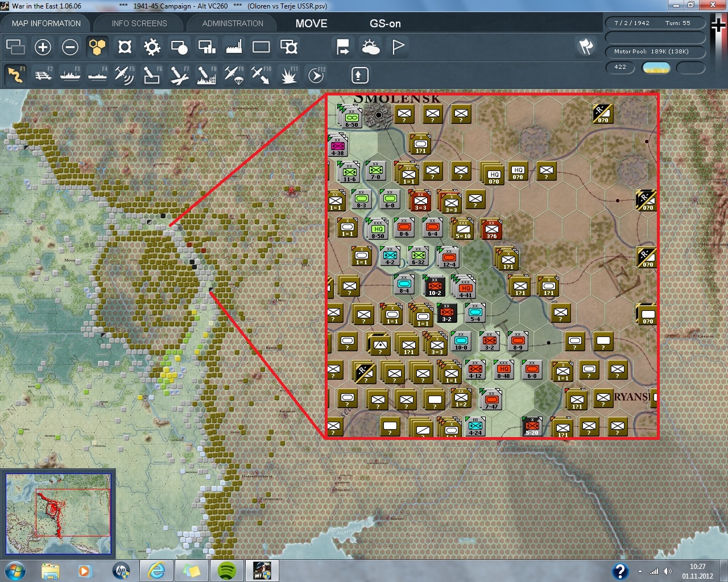Switch to the ADMINISTRATION tab
Viewport: 728px width, 582px height.
coord(233,23)
